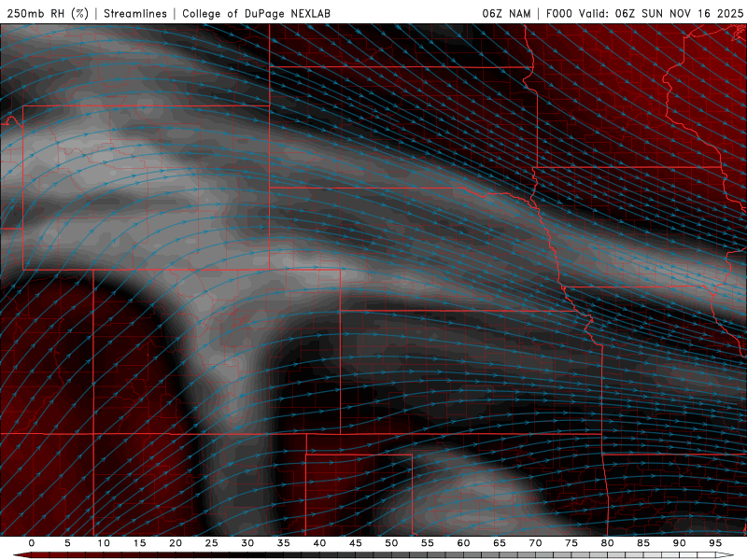Click the '25' legend tick label
The image size is (747, 560).
(x=212, y=543)
